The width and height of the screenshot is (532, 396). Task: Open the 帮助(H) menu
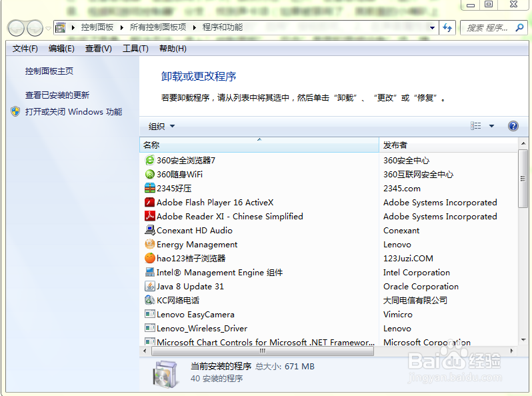[173, 49]
